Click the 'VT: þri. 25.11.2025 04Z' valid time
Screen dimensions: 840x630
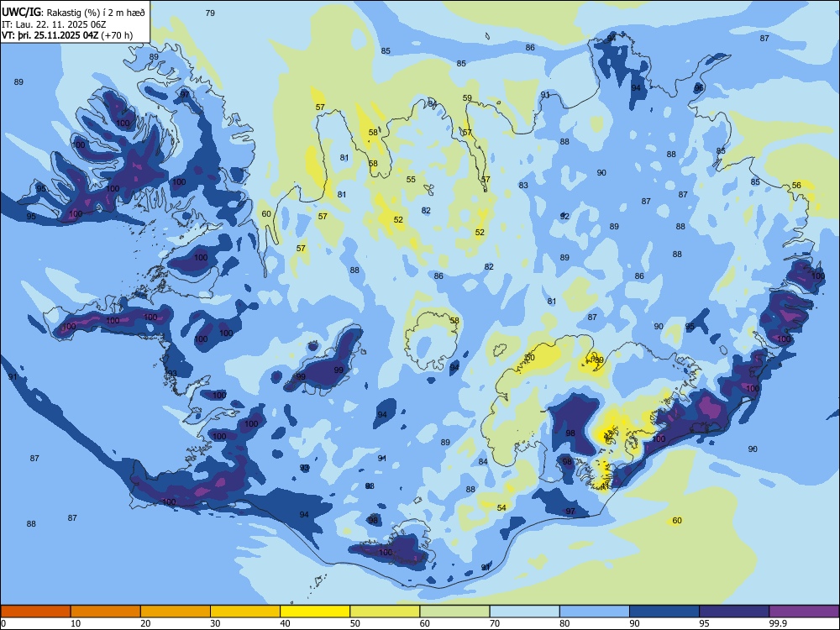pos(50,35)
